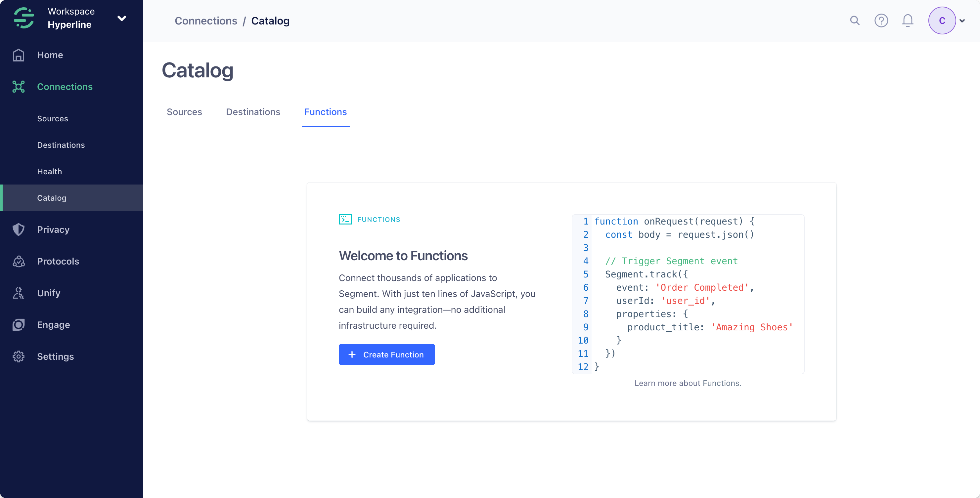This screenshot has height=498, width=980.
Task: Open the Settings section label
Action: pos(56,356)
